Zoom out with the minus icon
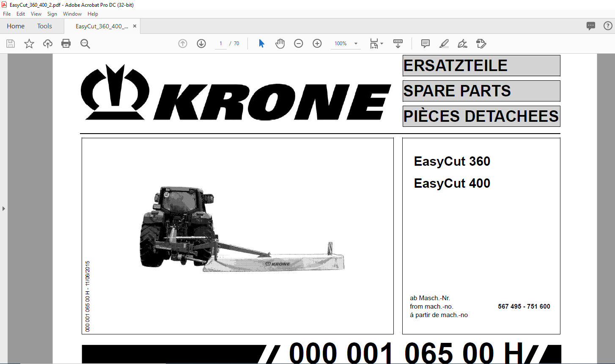 299,44
